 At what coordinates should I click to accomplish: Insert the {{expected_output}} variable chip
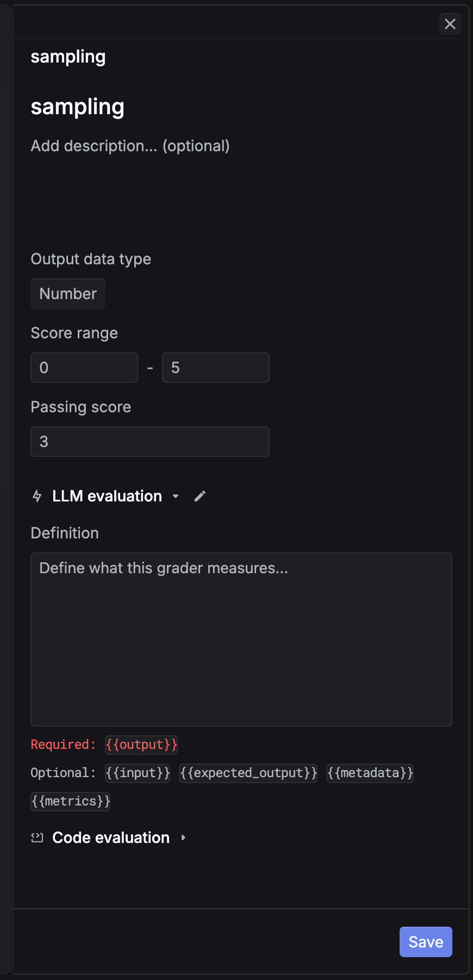248,773
